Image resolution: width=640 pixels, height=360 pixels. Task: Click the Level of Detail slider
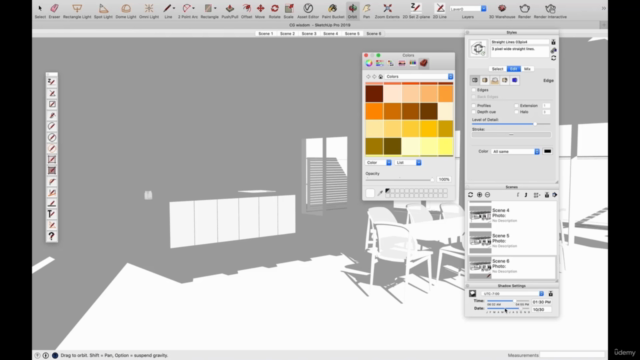coord(511,124)
